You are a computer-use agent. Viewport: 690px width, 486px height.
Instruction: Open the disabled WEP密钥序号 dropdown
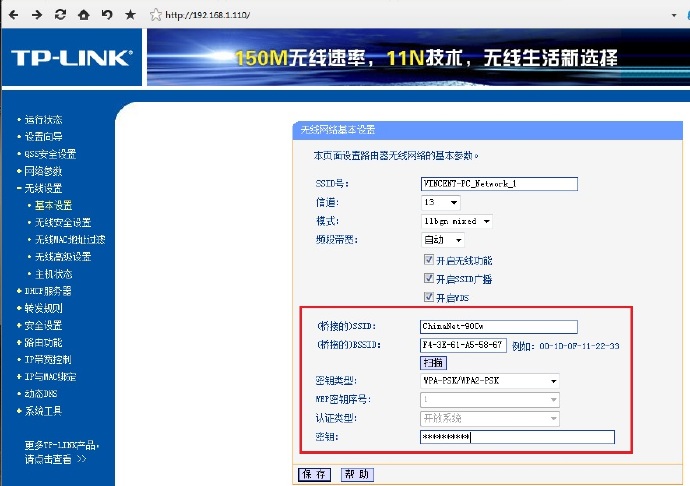tap(490, 400)
